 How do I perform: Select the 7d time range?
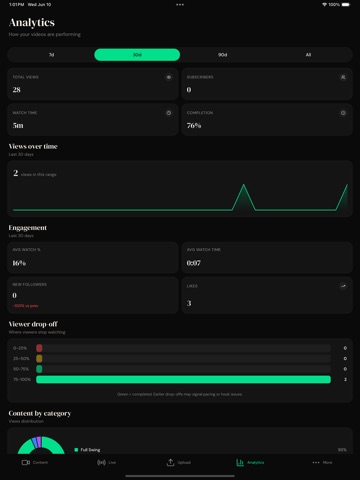[51, 55]
